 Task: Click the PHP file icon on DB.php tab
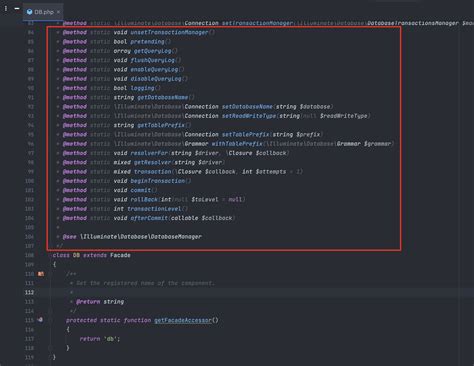30,12
